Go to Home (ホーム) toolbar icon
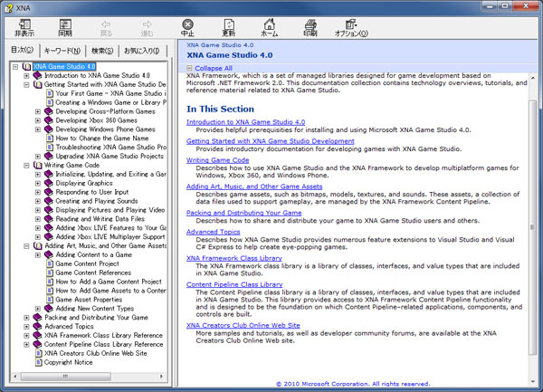Screen dimensions: 543x392 coord(270,24)
